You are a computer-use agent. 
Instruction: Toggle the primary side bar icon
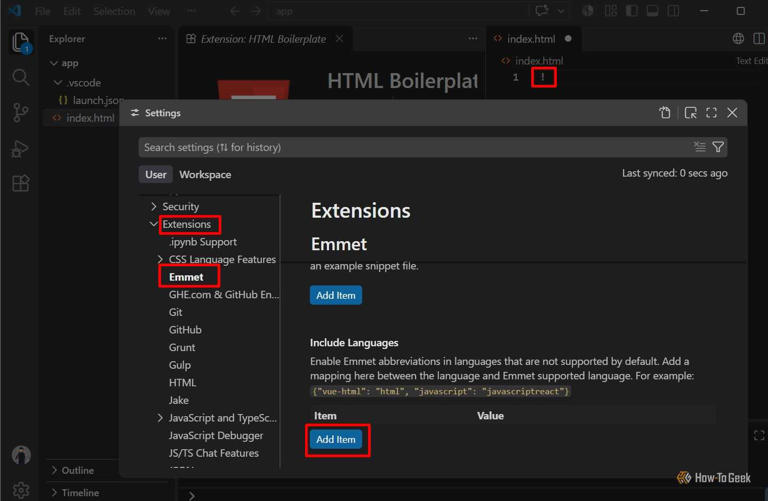click(632, 11)
